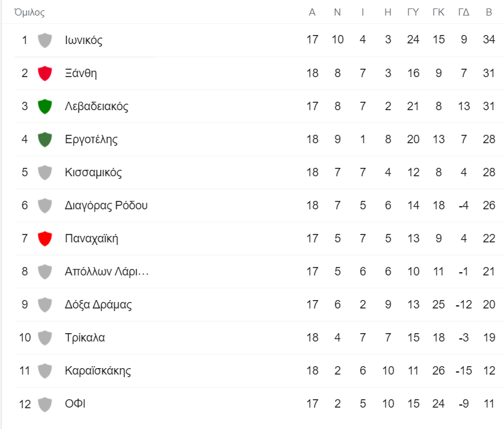Open the Ιωνικός team link
Image resolution: width=504 pixels, height=429 pixels.
pyautogui.click(x=84, y=40)
